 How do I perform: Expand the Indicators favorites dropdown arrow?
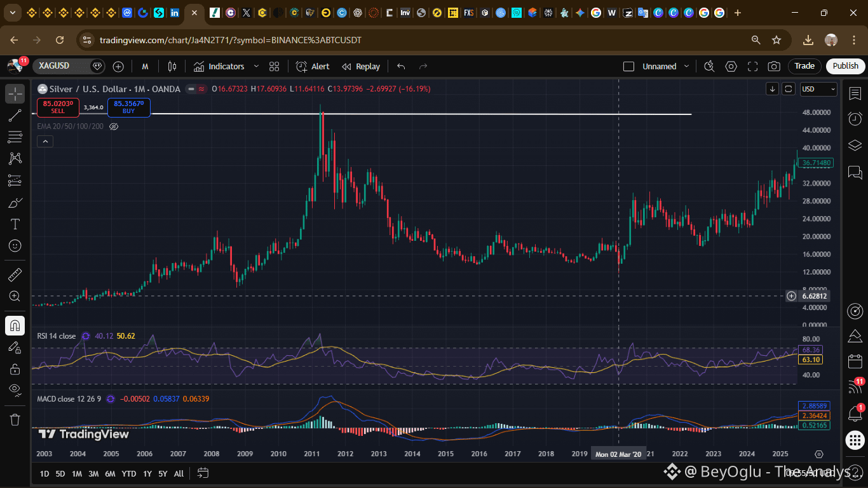pos(256,66)
